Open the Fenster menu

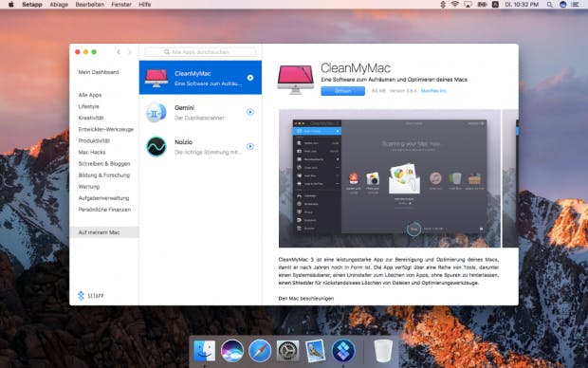point(121,5)
